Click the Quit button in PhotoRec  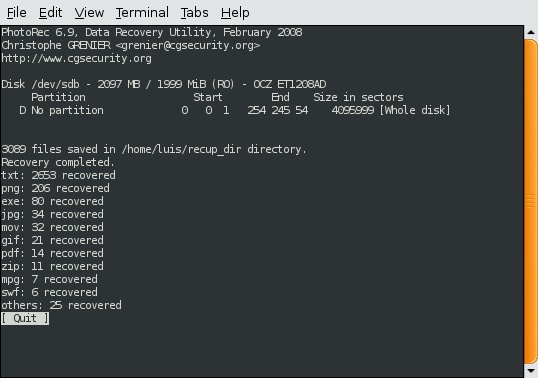click(x=25, y=318)
